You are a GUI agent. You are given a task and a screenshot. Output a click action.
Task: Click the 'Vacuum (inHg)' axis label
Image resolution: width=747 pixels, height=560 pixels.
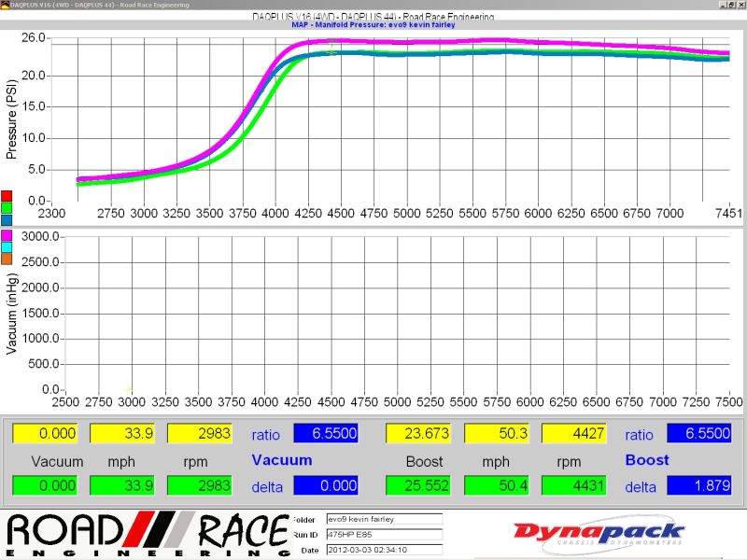[x=11, y=314]
